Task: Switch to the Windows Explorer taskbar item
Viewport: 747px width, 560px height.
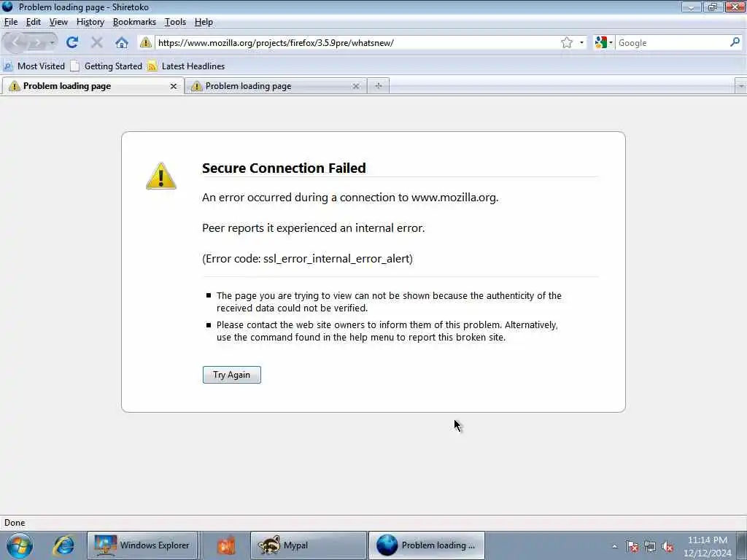Action: click(142, 545)
